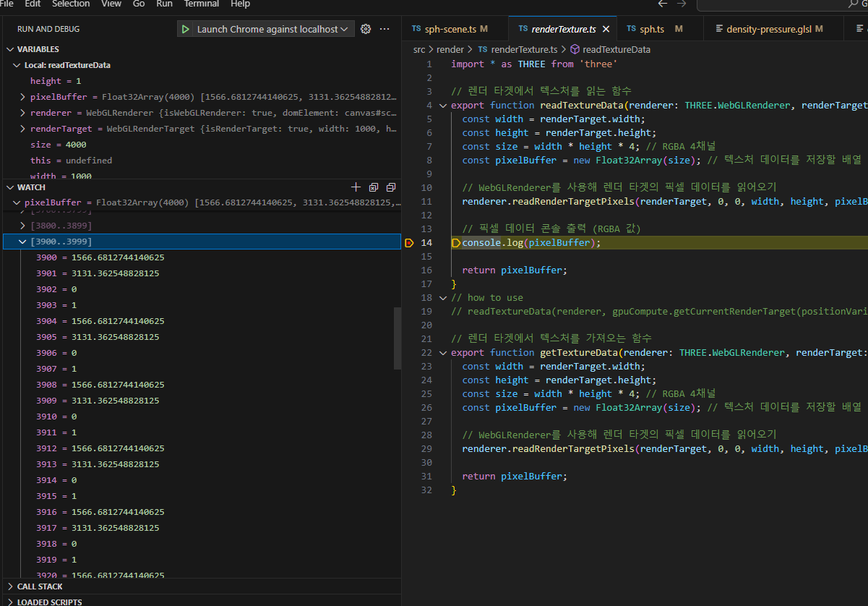The image size is (868, 606).
Task: Collapse the Local: readTextureData scope
Action: coord(17,65)
